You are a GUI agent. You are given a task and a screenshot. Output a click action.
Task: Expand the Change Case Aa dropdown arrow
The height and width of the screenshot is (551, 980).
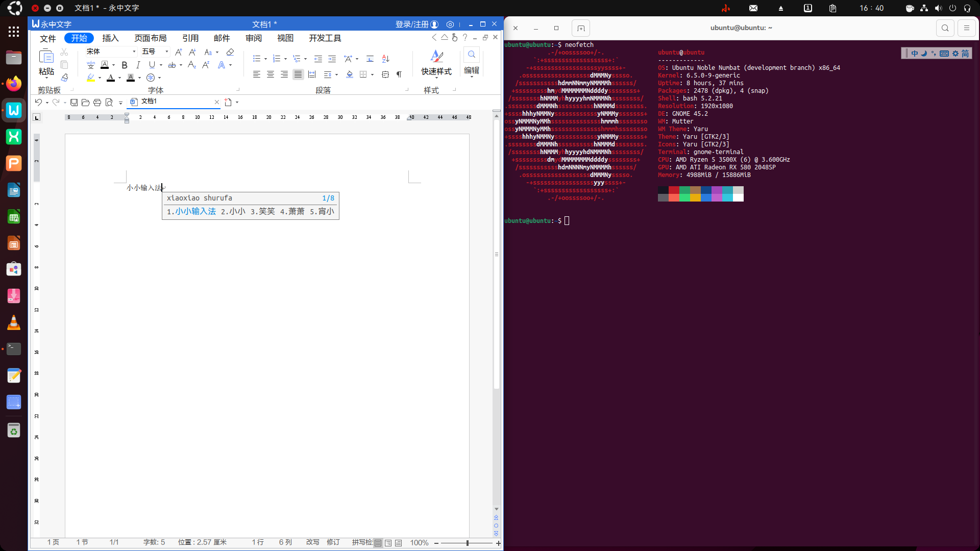[x=217, y=52]
